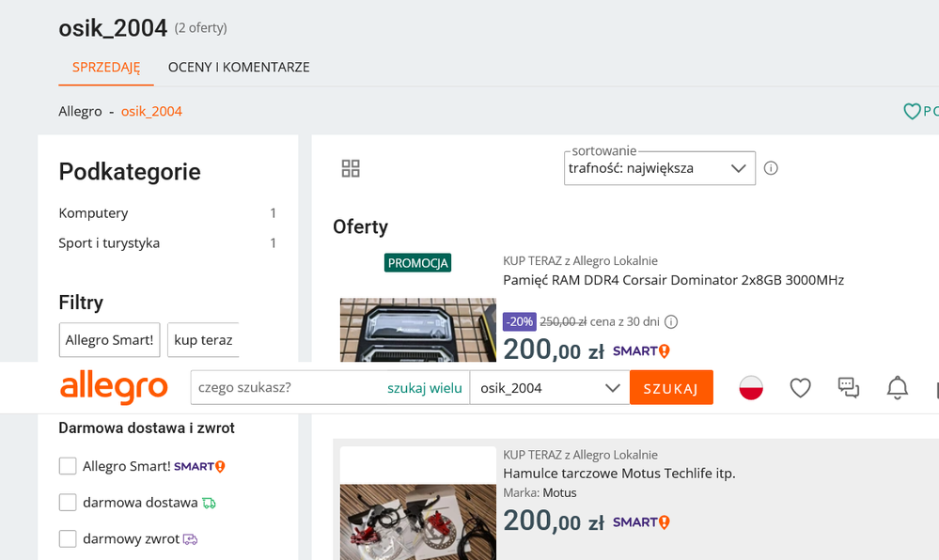This screenshot has height=560, width=939.
Task: Tick the darmowy zwrot checkbox
Action: coord(68,539)
